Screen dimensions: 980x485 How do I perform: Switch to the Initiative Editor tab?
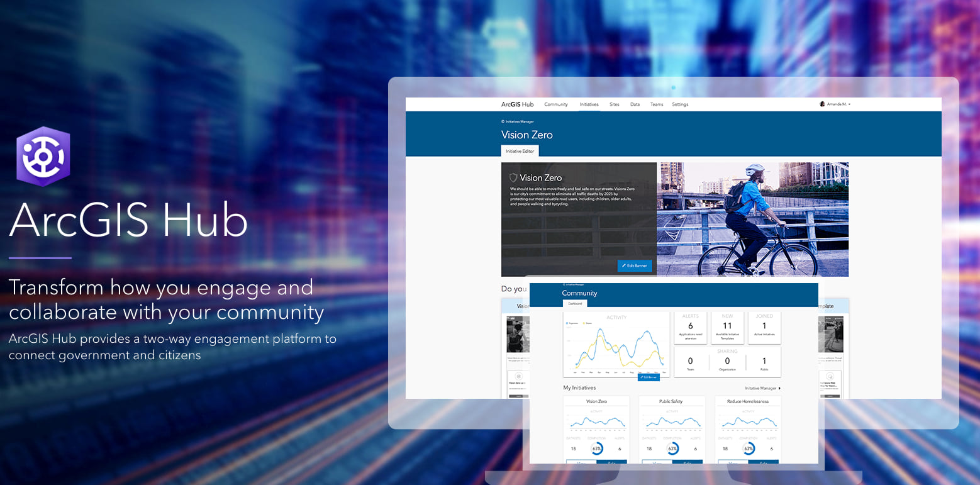tap(520, 151)
